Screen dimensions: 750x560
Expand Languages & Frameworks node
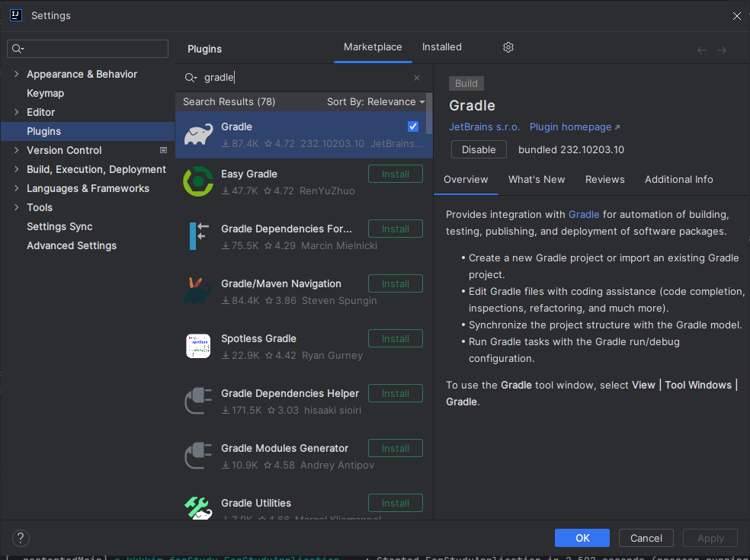click(x=17, y=188)
